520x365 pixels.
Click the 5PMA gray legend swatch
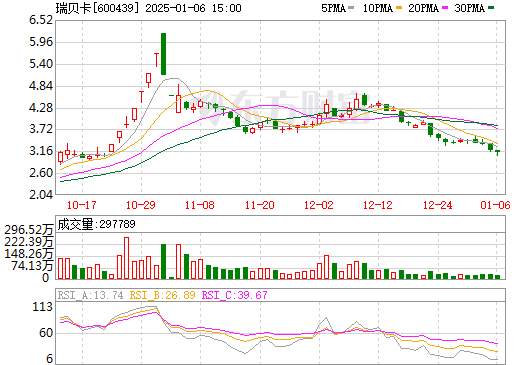coord(351,8)
